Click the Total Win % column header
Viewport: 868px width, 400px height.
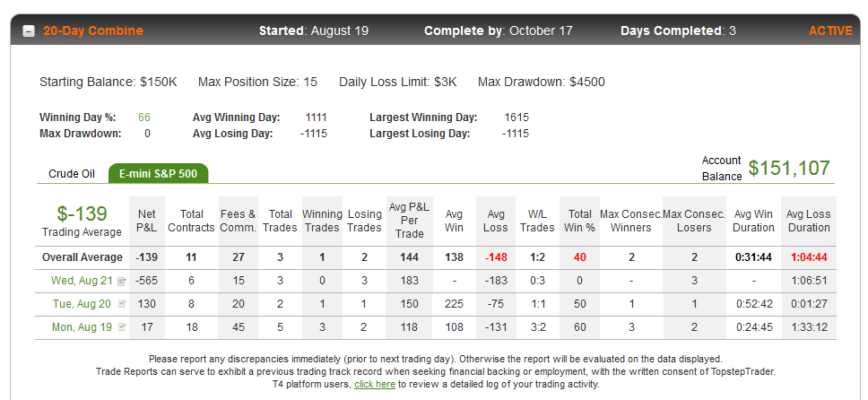[579, 221]
